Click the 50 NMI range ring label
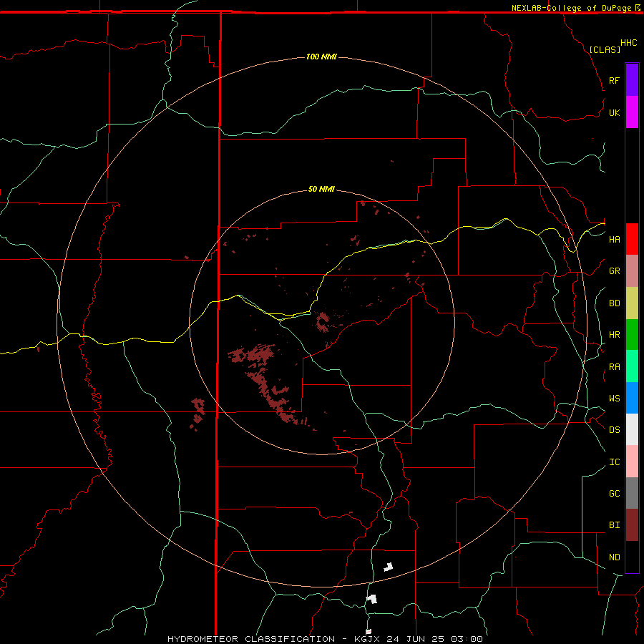This screenshot has width=644, height=644. (321, 190)
